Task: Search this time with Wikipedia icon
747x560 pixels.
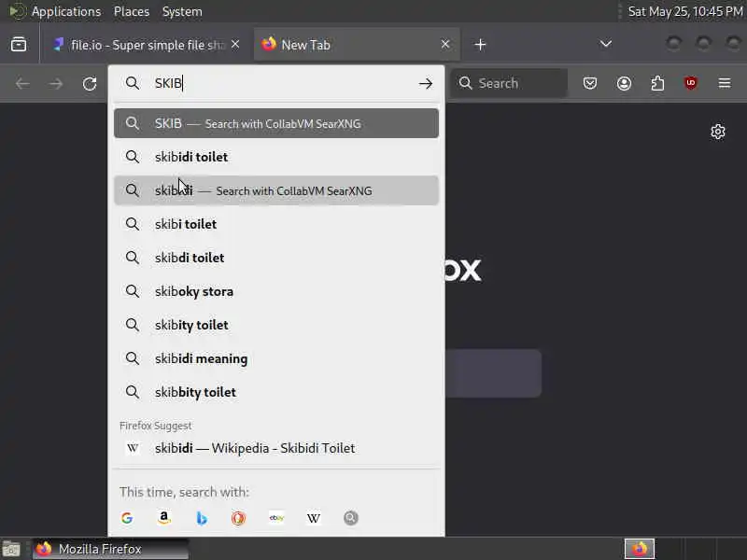Action: coord(314,518)
